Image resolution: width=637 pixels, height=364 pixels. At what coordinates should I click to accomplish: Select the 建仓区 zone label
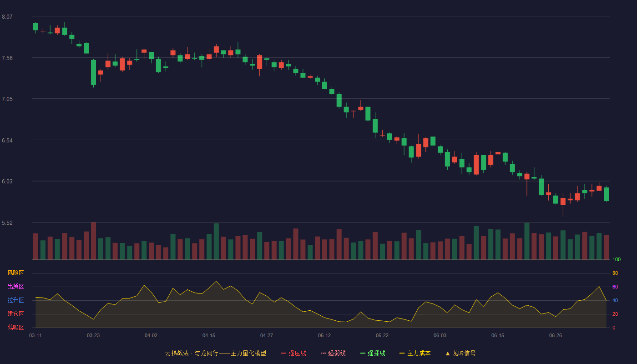pyautogui.click(x=15, y=314)
